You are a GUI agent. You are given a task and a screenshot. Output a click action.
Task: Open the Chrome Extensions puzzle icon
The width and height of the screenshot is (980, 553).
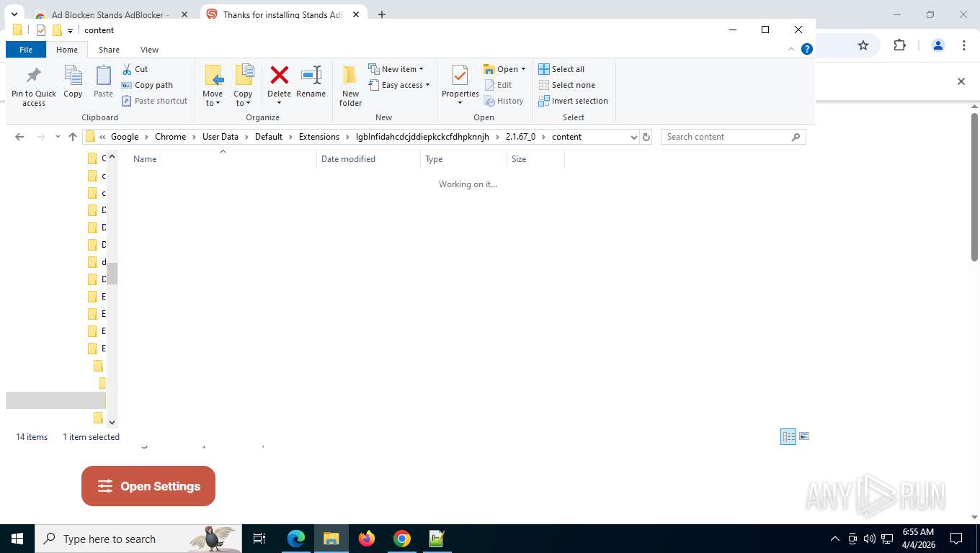(x=899, y=45)
